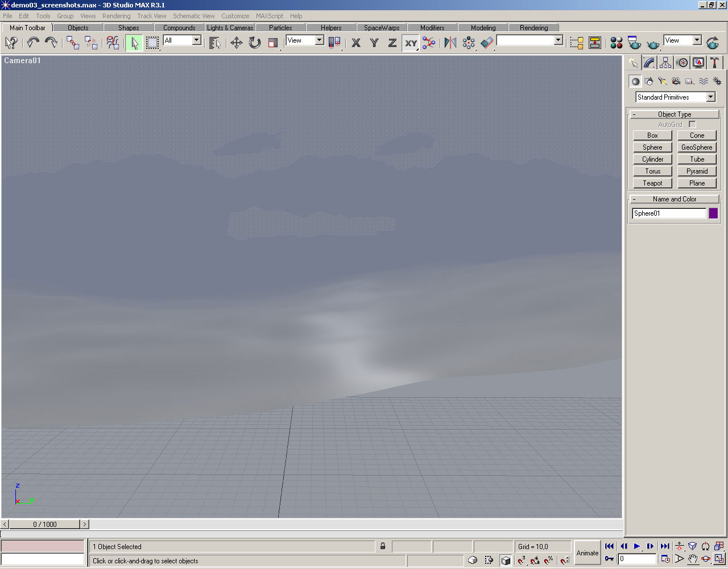This screenshot has height=569, width=728.
Task: Enable the AutoGrid checkbox
Action: [x=692, y=124]
